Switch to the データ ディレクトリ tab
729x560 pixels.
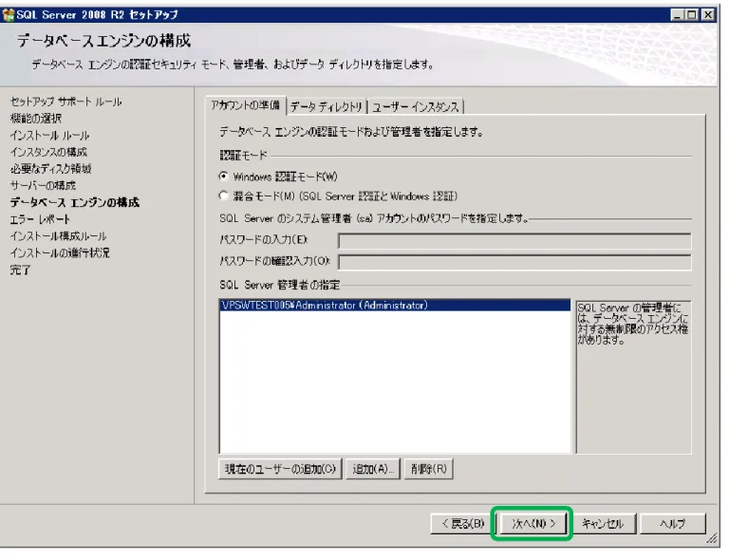click(x=327, y=107)
